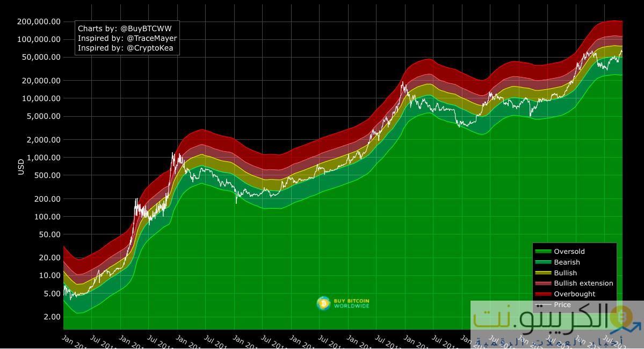Click the 200,000.00 y-axis label
Viewport: 644px width, 349px height.
39,22
